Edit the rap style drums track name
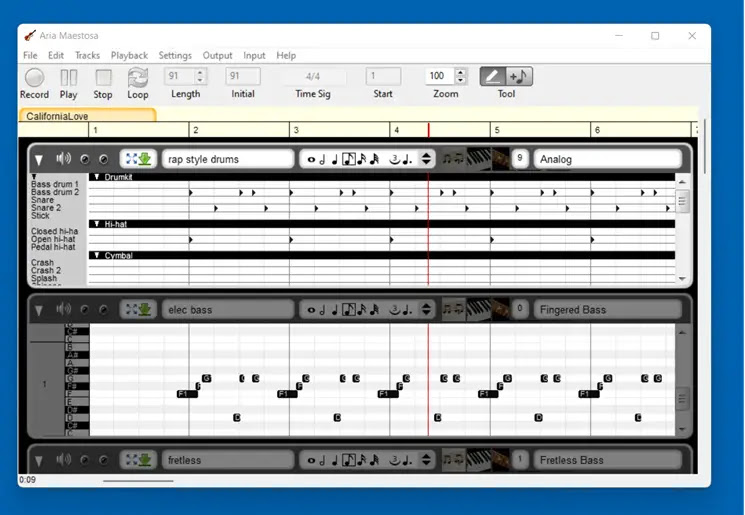This screenshot has width=745, height=515. click(x=228, y=159)
